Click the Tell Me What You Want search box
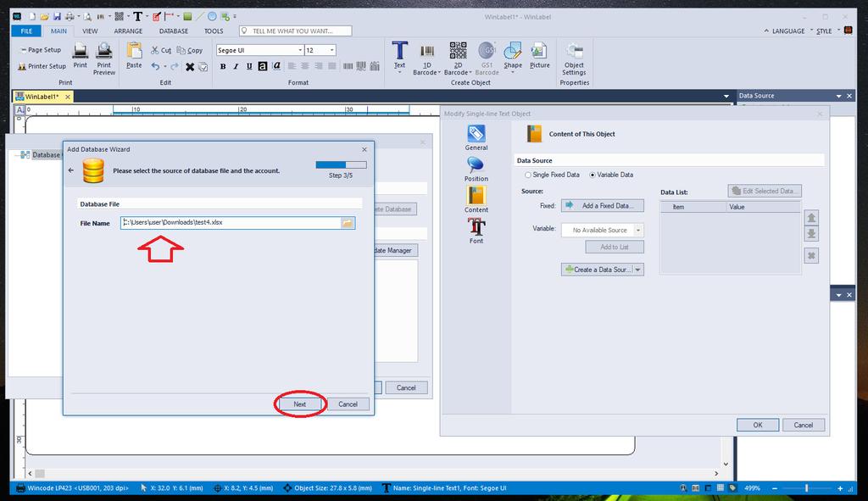 click(x=296, y=31)
